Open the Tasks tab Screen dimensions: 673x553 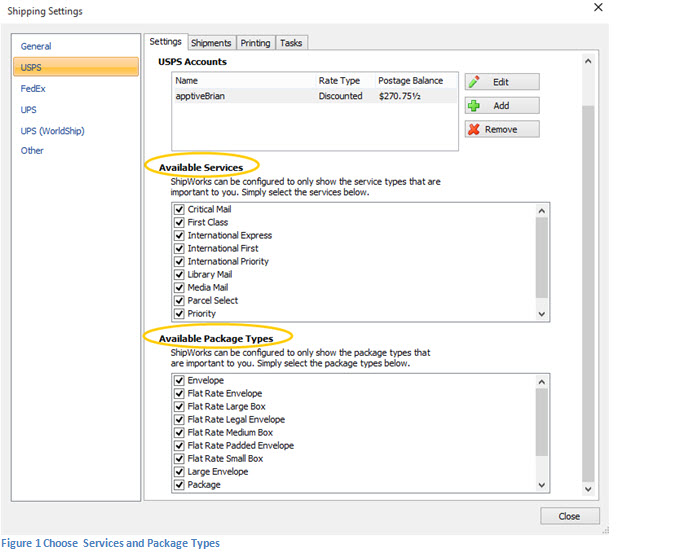pos(291,43)
